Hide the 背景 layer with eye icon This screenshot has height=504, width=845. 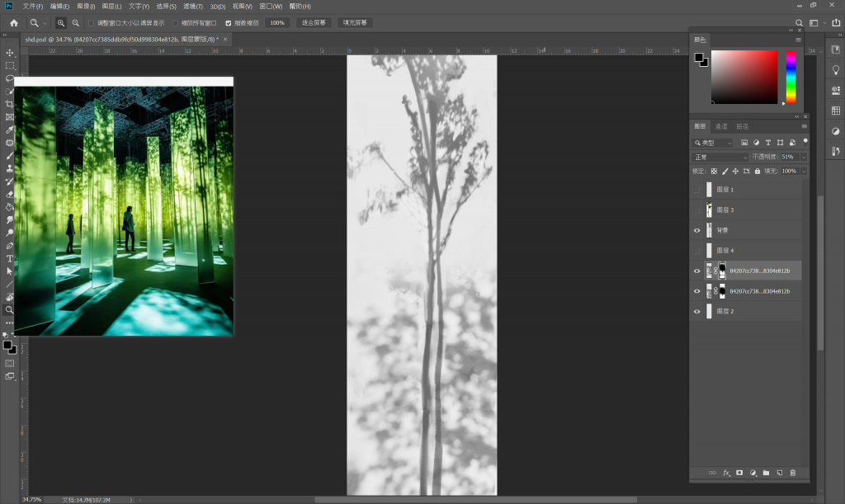697,230
